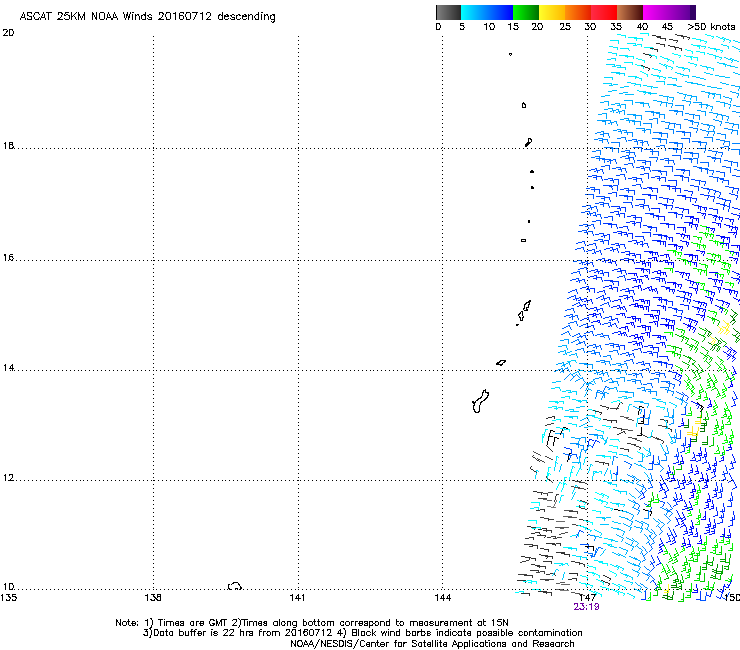
Task: Click the Guam island outline near 13N
Action: pos(480,401)
